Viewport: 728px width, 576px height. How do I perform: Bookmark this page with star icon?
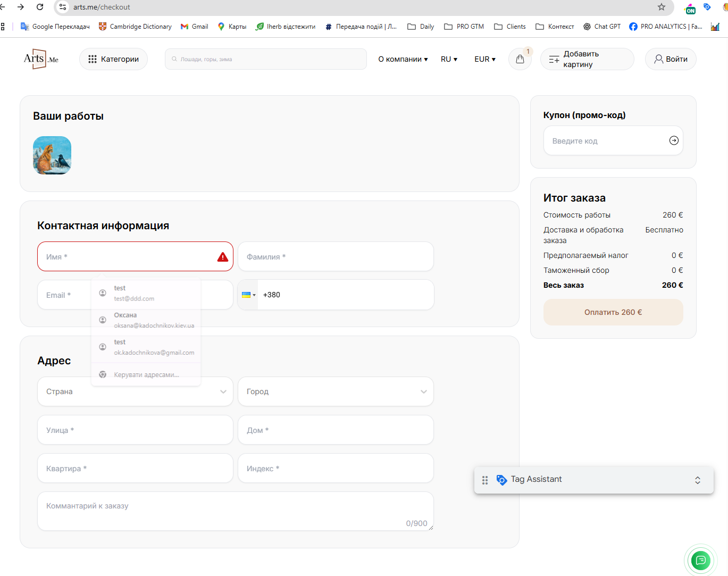[662, 7]
